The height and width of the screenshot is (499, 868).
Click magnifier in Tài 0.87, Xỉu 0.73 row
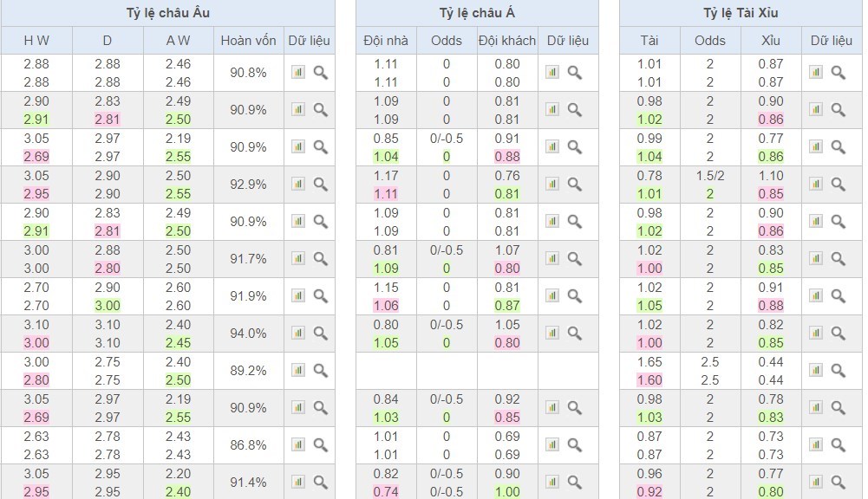coord(838,445)
